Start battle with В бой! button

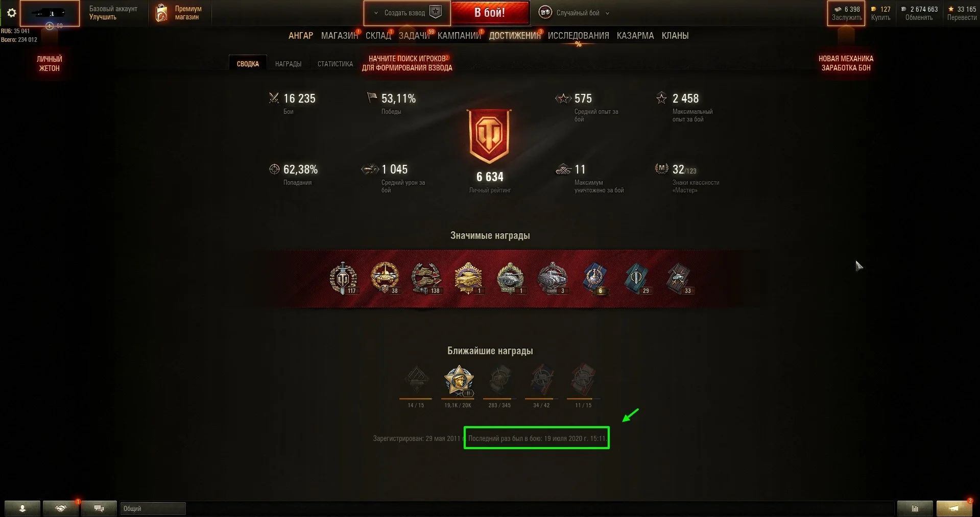coord(490,13)
